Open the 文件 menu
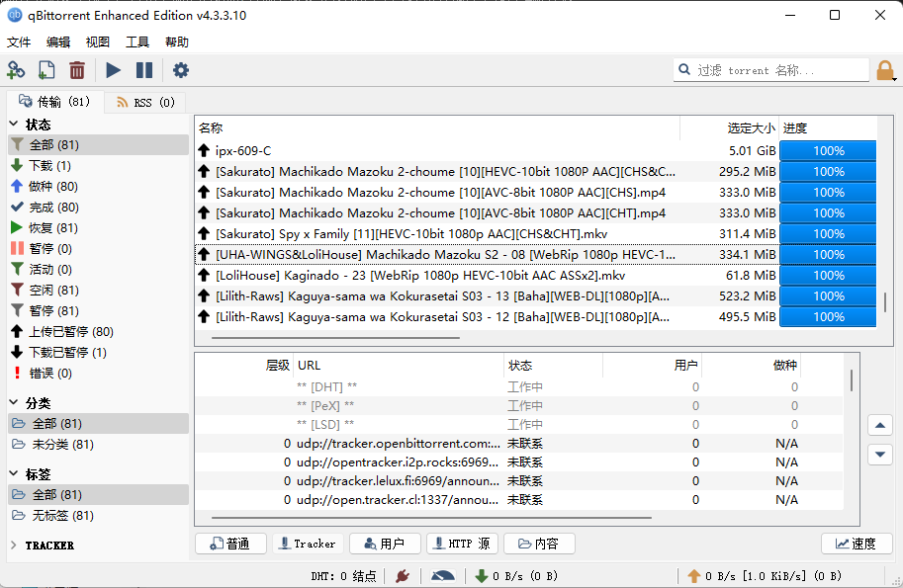 pyautogui.click(x=19, y=42)
